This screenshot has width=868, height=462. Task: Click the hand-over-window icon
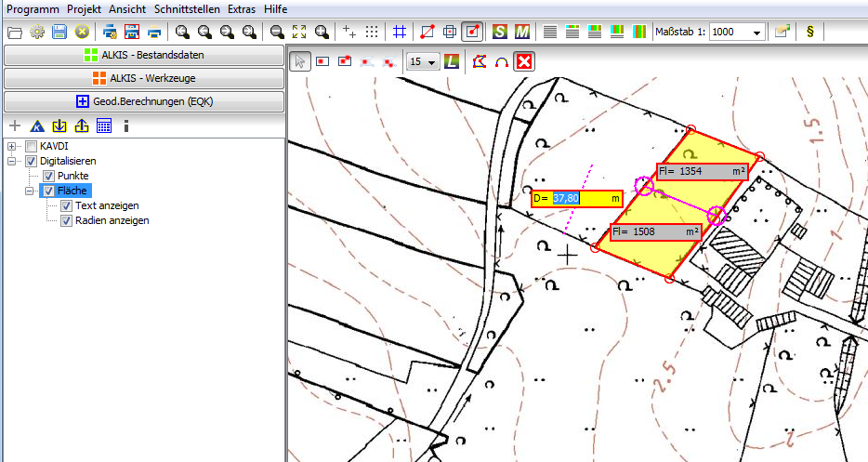pos(783,33)
